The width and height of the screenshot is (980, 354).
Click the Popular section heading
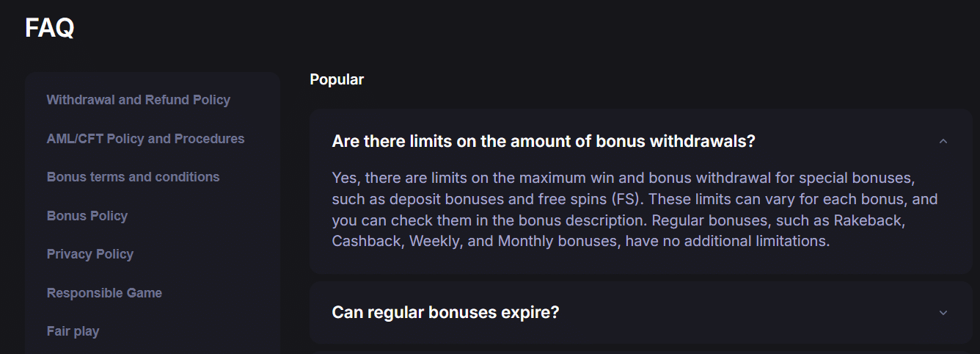(337, 79)
